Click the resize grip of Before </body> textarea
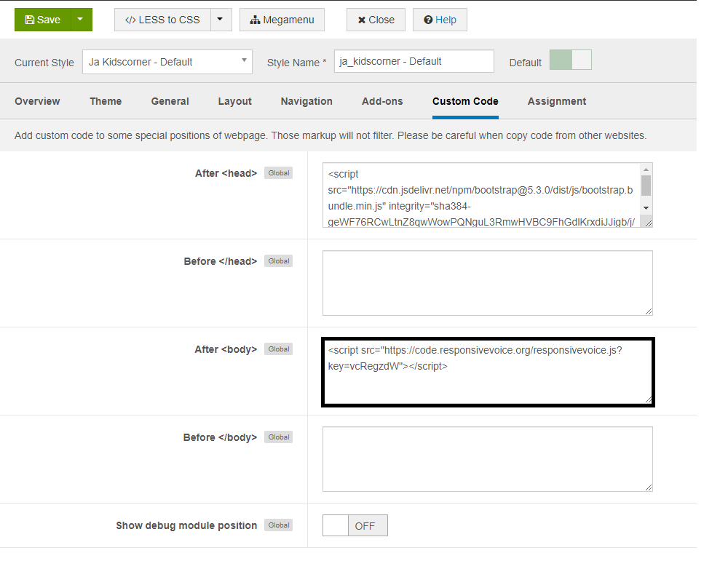This screenshot has height=561, width=728. [x=649, y=488]
